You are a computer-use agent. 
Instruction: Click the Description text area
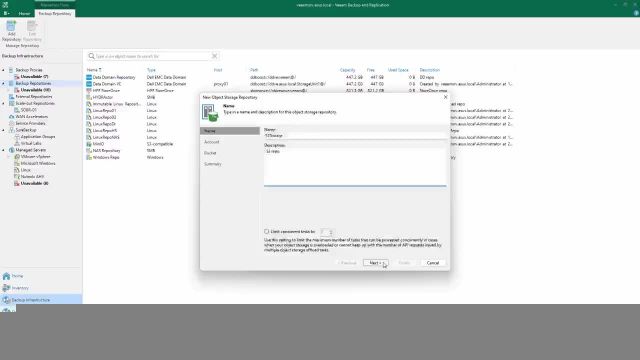pyautogui.click(x=355, y=167)
